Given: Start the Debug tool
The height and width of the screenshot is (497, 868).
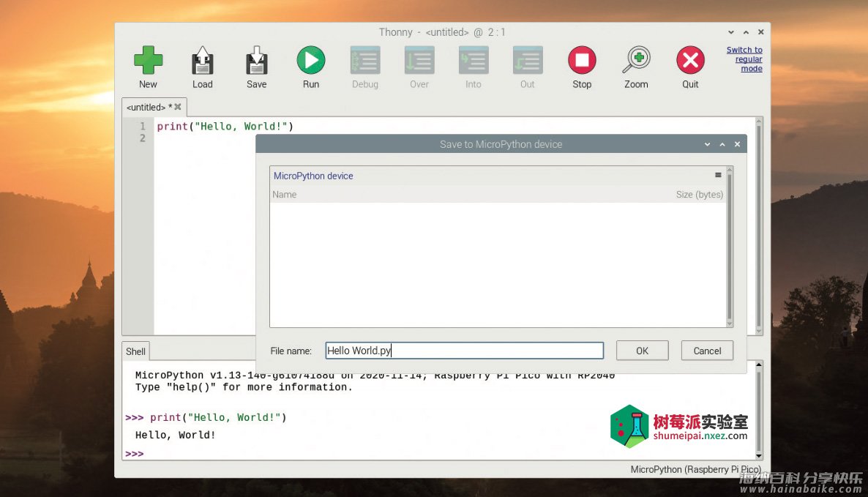Looking at the screenshot, I should point(364,60).
